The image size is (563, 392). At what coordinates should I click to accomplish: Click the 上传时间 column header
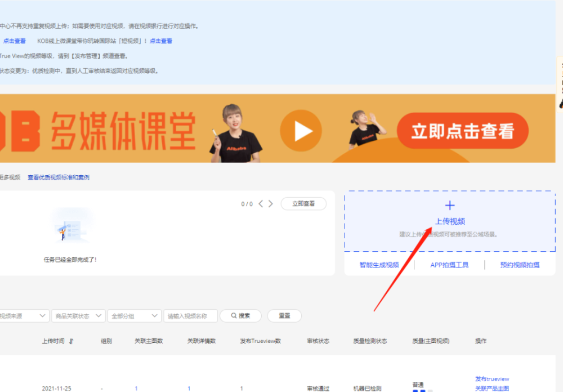[x=53, y=341]
